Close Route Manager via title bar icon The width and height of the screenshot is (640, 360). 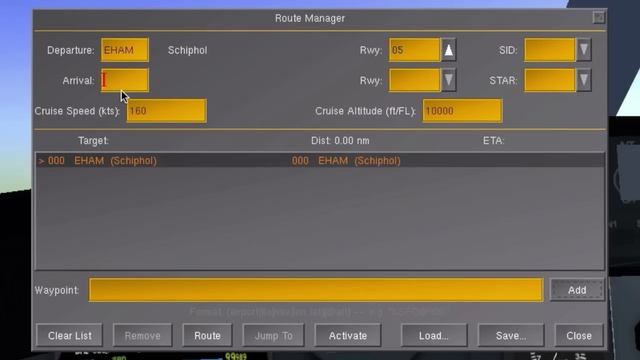[598, 18]
